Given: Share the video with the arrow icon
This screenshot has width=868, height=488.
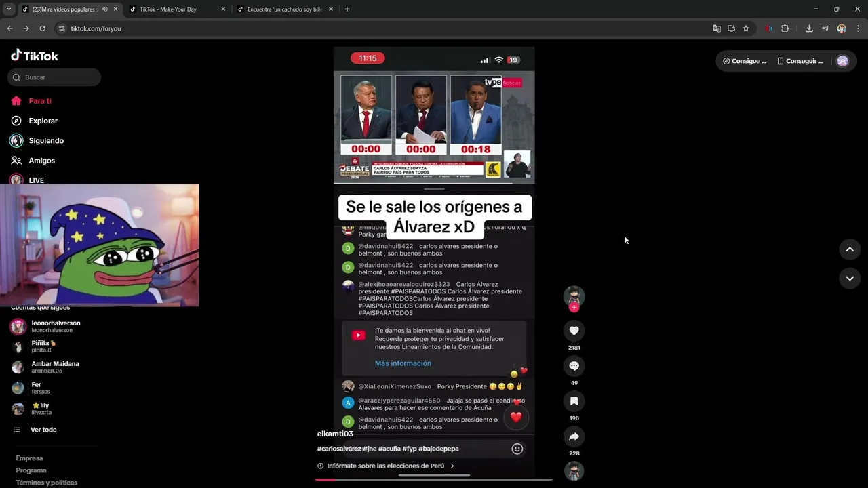Looking at the screenshot, I should point(574,436).
